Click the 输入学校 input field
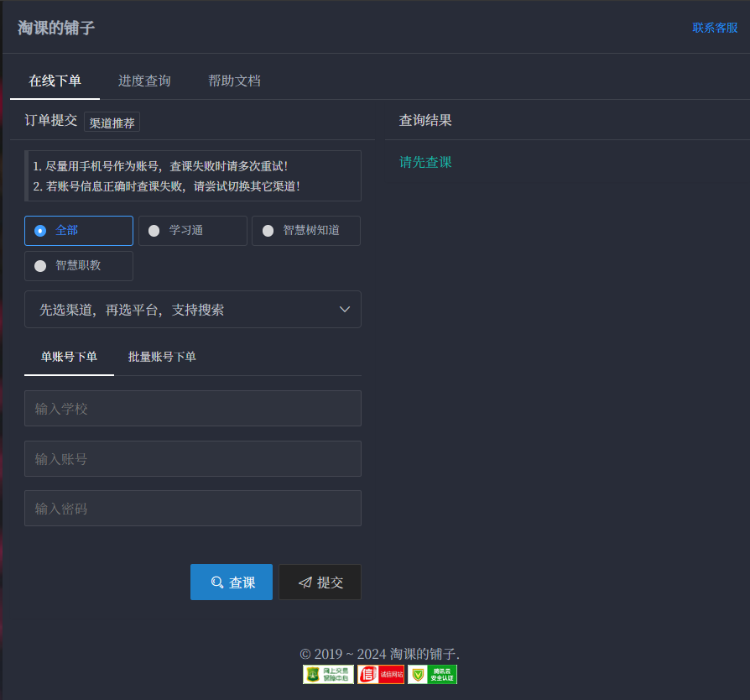The height and width of the screenshot is (700, 750). (x=192, y=409)
